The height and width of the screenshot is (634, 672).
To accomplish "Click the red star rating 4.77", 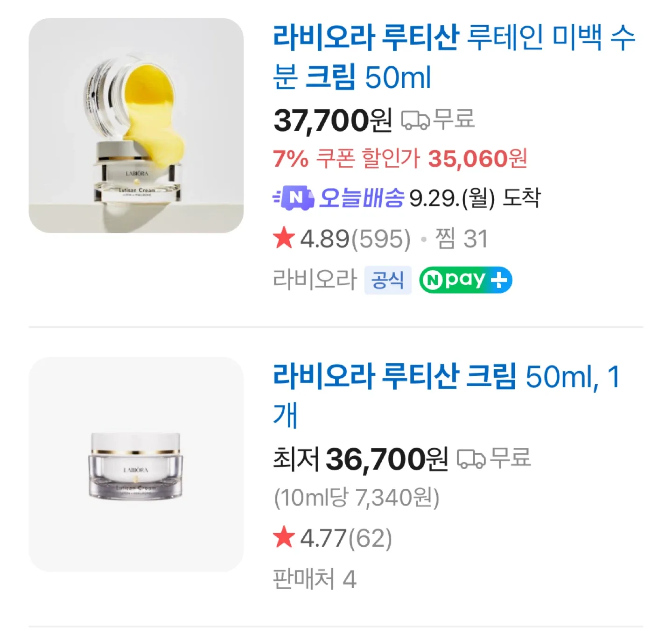I will tap(284, 538).
